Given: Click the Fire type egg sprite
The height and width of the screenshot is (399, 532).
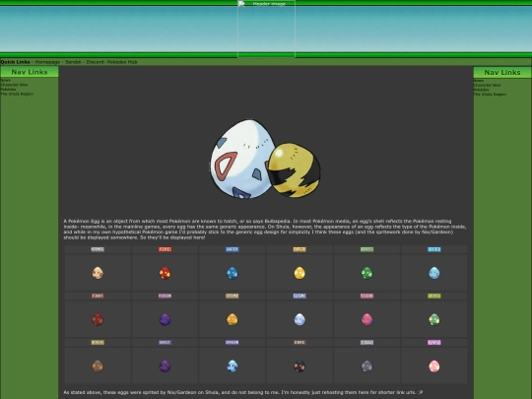Looking at the screenshot, I should pyautogui.click(x=165, y=273).
